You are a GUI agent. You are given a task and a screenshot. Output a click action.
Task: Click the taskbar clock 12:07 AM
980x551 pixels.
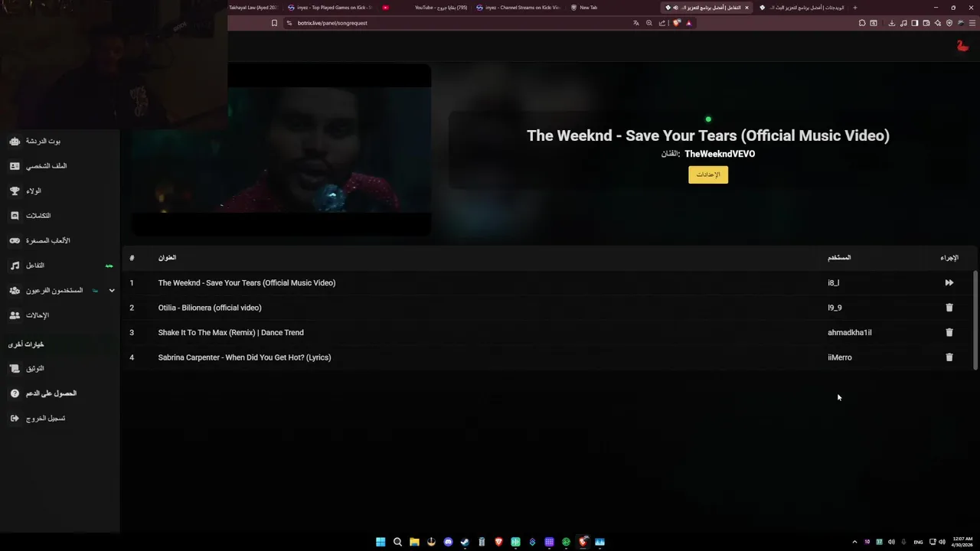coord(962,542)
